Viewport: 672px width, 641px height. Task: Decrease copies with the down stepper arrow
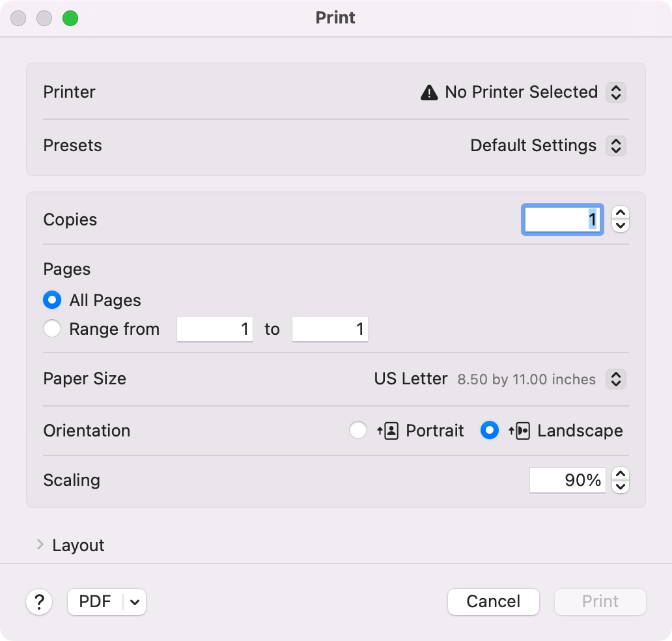[621, 226]
